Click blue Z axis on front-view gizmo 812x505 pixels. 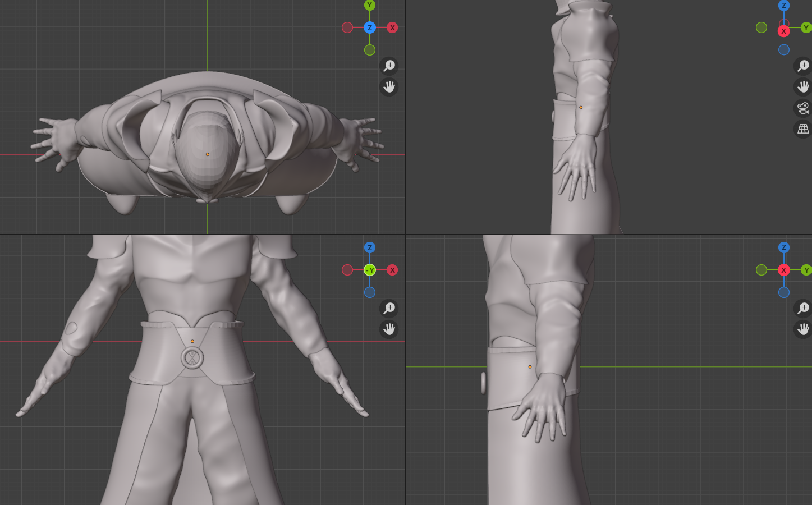(x=370, y=247)
